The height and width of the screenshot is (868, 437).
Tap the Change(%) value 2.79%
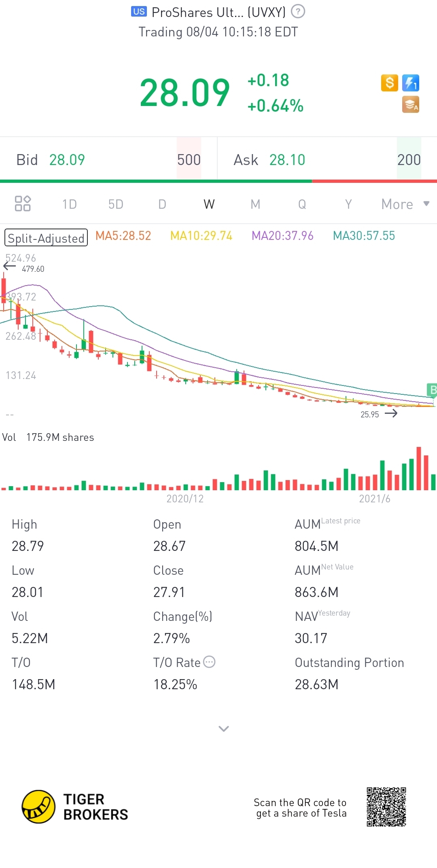[x=172, y=638]
